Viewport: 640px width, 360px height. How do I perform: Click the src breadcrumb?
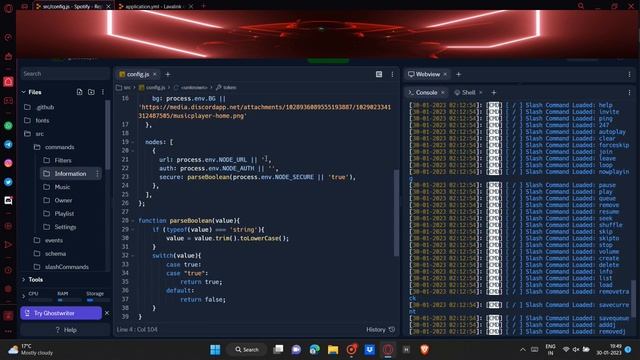pos(124,87)
